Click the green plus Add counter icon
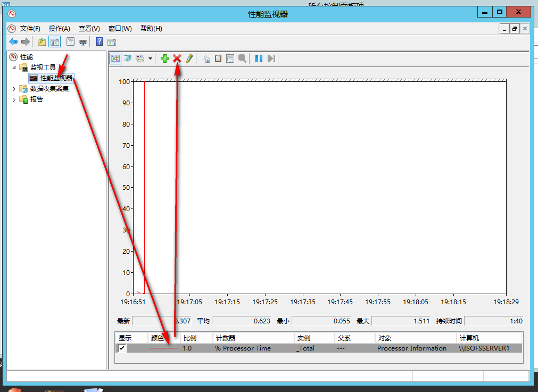538x392 pixels. (165, 59)
